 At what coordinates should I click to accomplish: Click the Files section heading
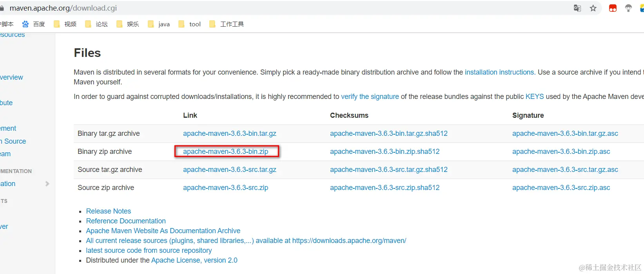click(87, 53)
